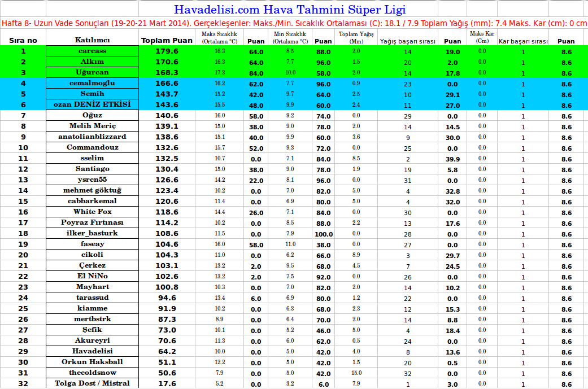Select the cemalmoglu participant cell
The width and height of the screenshot is (588, 389).
(x=92, y=83)
